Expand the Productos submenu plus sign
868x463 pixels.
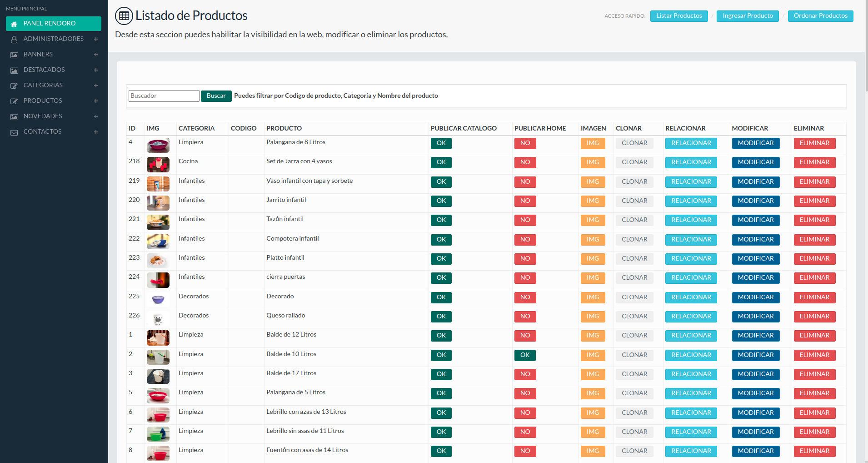pos(96,101)
